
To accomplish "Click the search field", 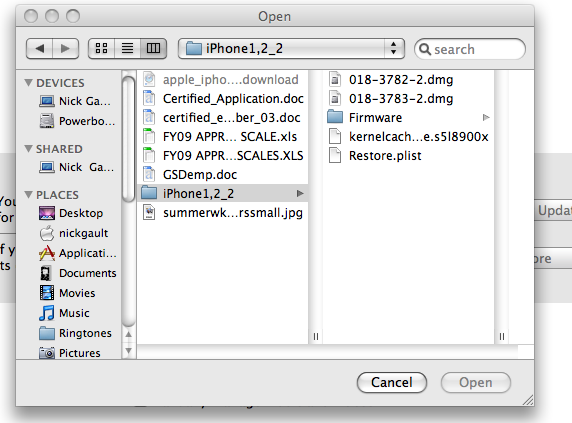I will [470, 49].
